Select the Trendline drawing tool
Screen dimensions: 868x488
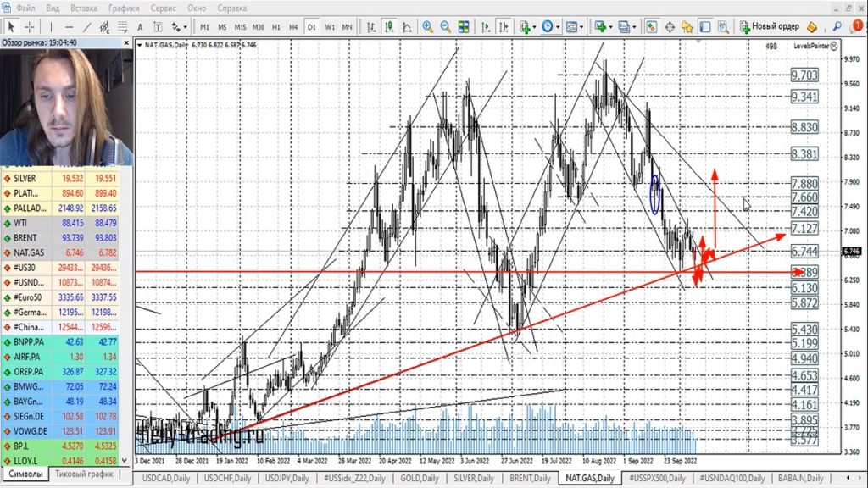[88, 26]
